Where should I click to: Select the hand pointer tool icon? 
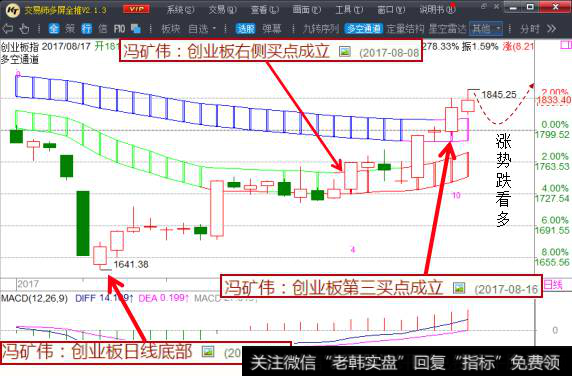pos(24,28)
